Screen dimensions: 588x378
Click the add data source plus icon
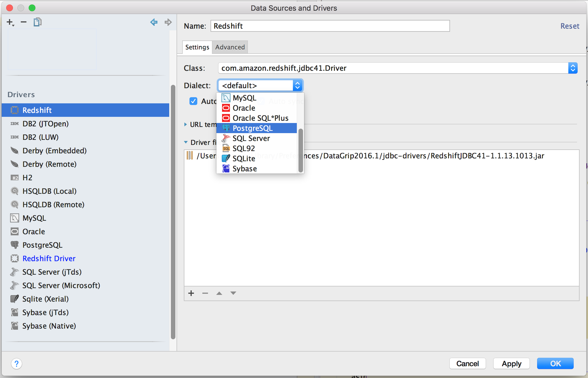pyautogui.click(x=10, y=22)
